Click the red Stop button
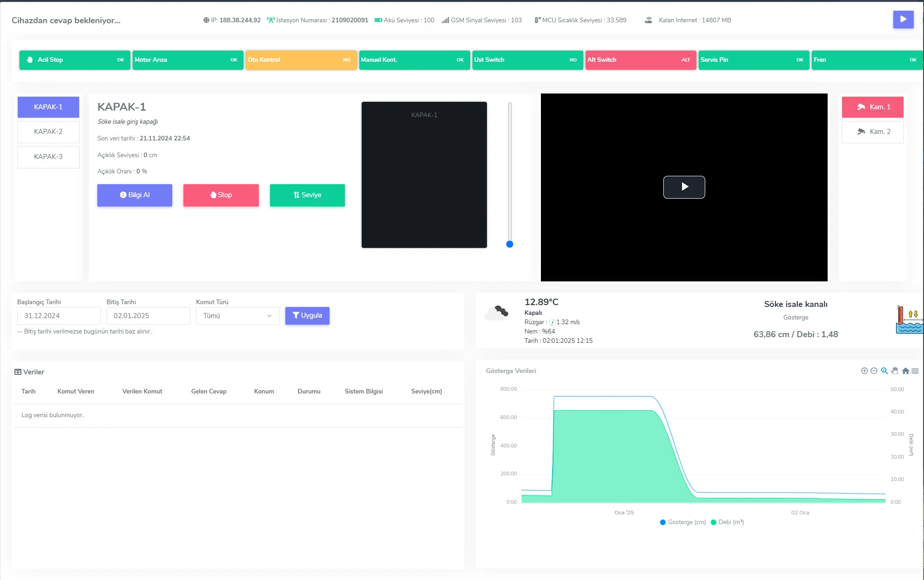The width and height of the screenshot is (924, 580). click(x=221, y=195)
